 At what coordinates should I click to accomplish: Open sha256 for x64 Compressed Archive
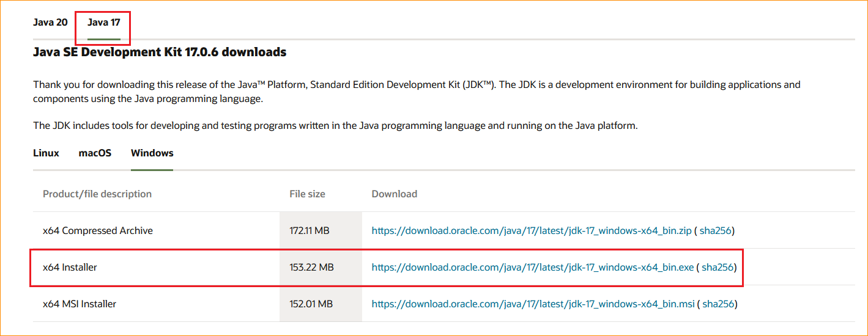pos(715,231)
